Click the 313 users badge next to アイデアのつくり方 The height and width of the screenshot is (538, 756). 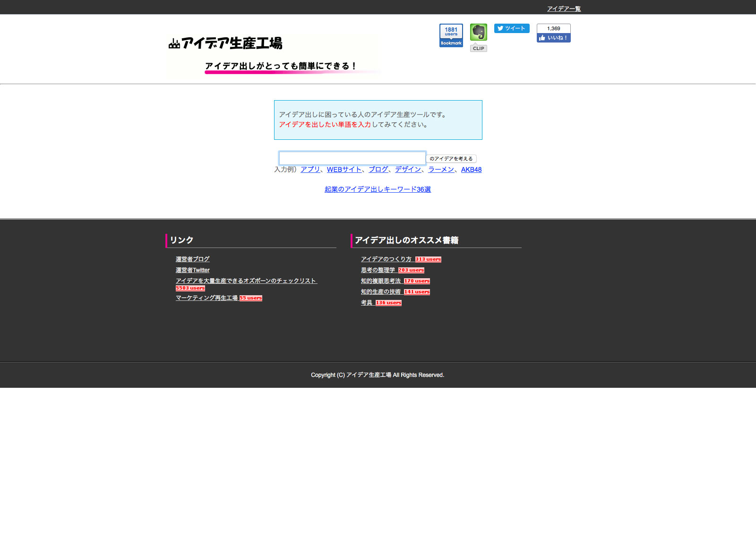coord(428,259)
